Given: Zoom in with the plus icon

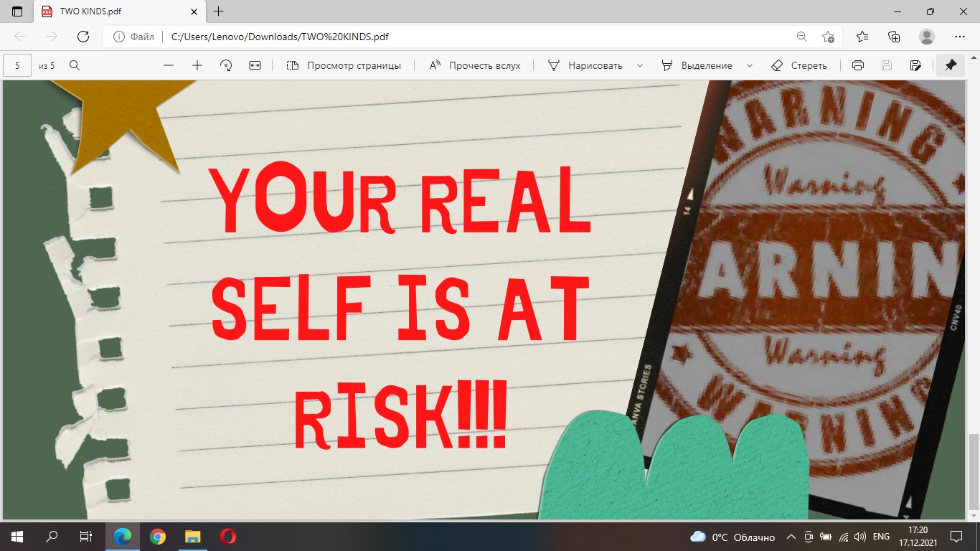Looking at the screenshot, I should [197, 65].
